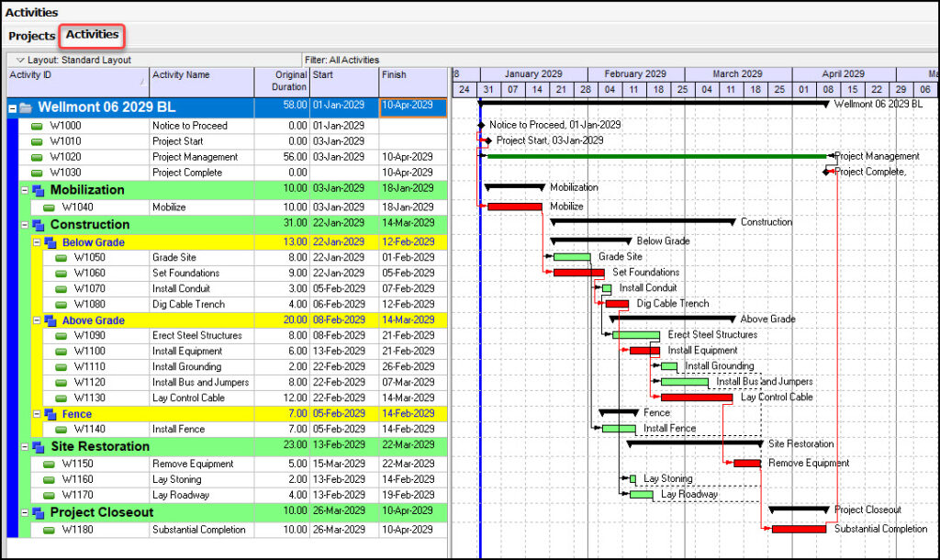Click the red Substantial Completion Gantt bar
This screenshot has width=940, height=560.
point(800,530)
